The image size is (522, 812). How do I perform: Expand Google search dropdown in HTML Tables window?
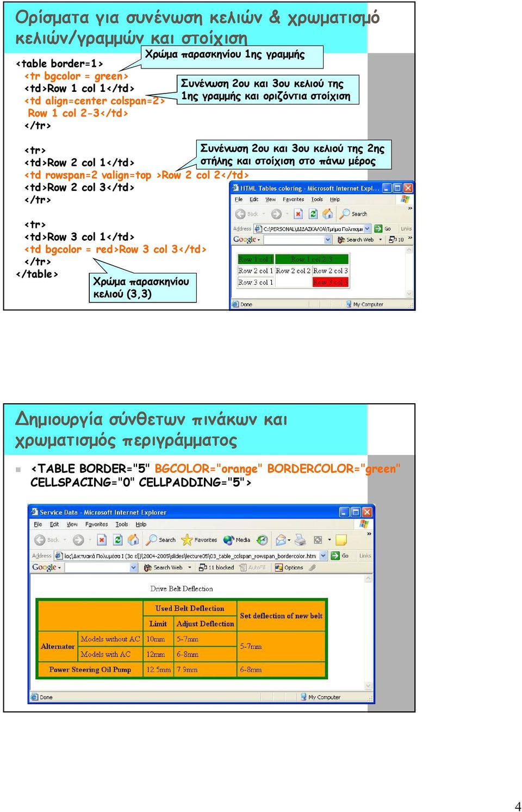(x=328, y=240)
